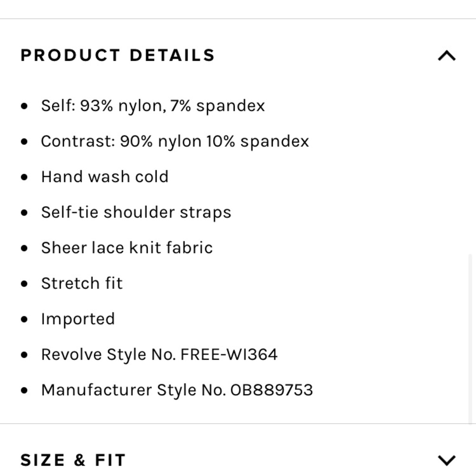Click the Manufacturer Style No. label
The image size is (476, 476).
pos(133,390)
